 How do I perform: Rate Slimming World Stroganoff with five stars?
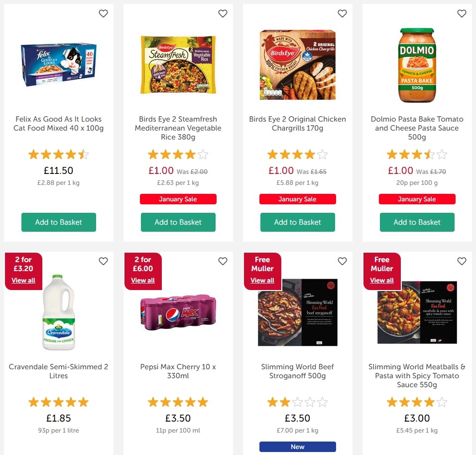tap(323, 402)
